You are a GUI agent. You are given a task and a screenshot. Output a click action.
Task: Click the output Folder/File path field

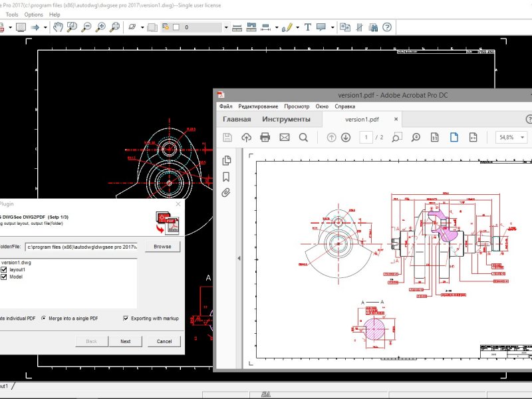tap(81, 247)
